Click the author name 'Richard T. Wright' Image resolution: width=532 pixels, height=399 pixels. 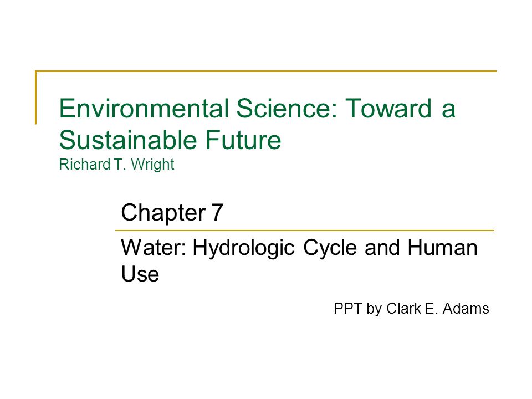(116, 165)
